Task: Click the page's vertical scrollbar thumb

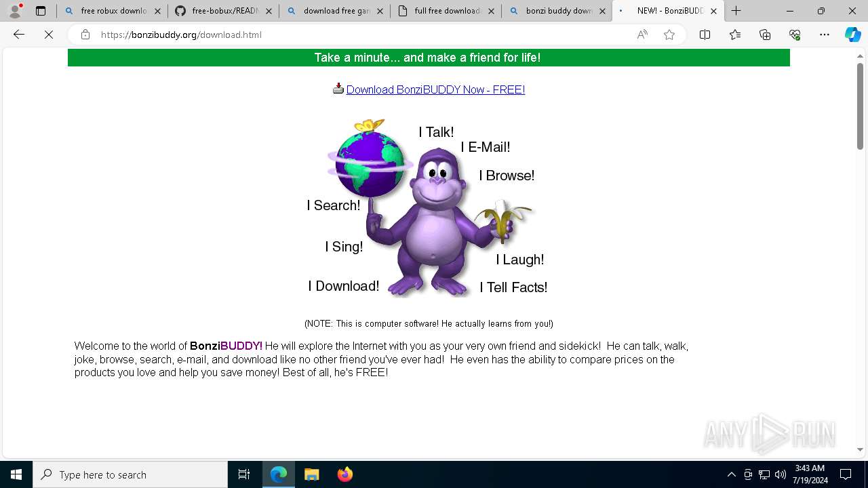Action: pyautogui.click(x=860, y=106)
